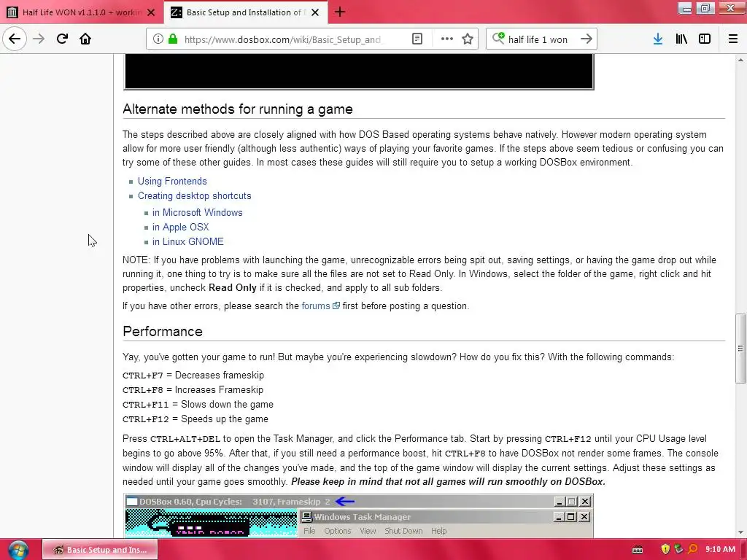This screenshot has height=560, width=747.
Task: Click the Performance section heading
Action: point(163,332)
